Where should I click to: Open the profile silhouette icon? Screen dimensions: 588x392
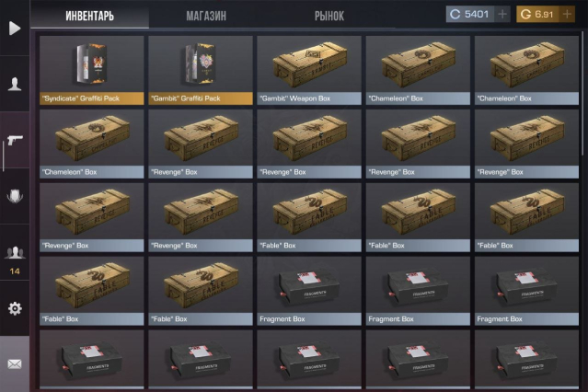click(x=15, y=84)
